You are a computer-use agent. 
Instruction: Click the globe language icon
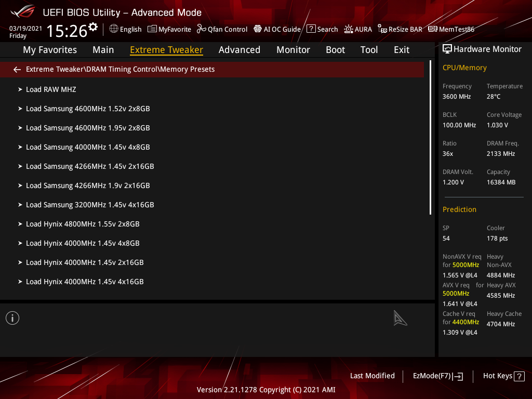pyautogui.click(x=114, y=29)
